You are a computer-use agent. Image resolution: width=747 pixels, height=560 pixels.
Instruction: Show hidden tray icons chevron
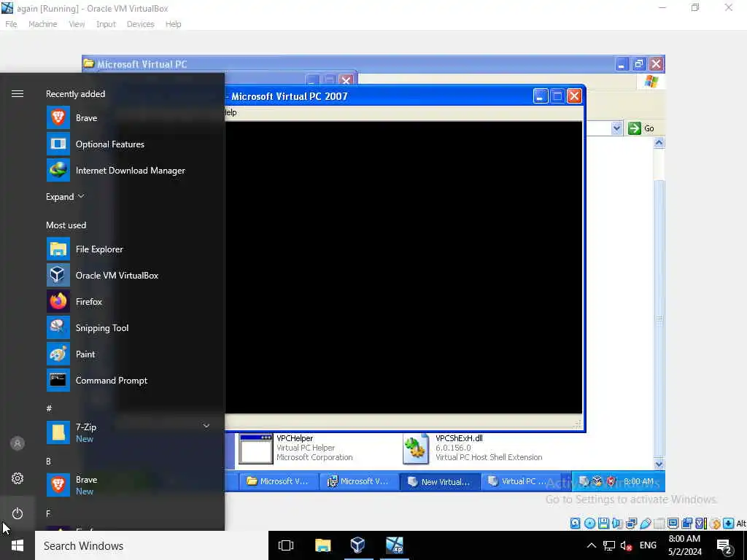tap(591, 545)
